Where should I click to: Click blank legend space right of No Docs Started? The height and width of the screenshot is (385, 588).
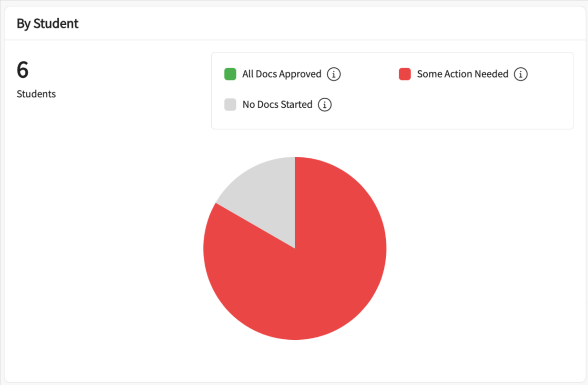[453, 105]
